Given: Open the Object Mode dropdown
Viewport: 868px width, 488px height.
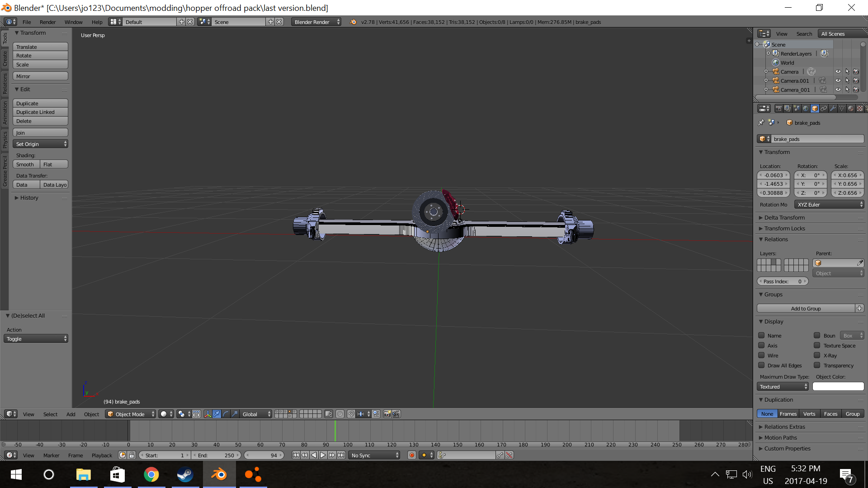Looking at the screenshot, I should click(131, 414).
